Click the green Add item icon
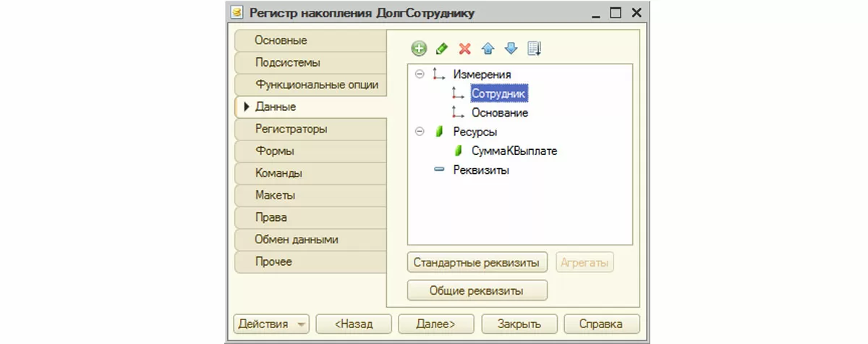 point(419,49)
